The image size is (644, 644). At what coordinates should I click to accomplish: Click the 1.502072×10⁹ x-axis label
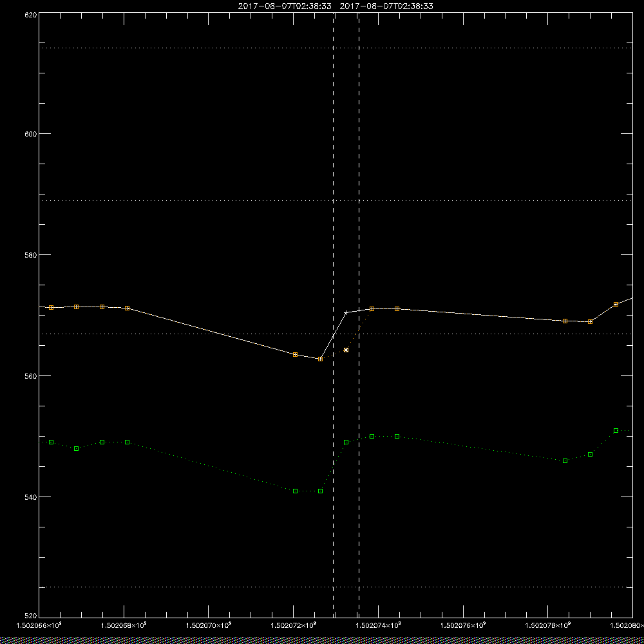tap(294, 625)
